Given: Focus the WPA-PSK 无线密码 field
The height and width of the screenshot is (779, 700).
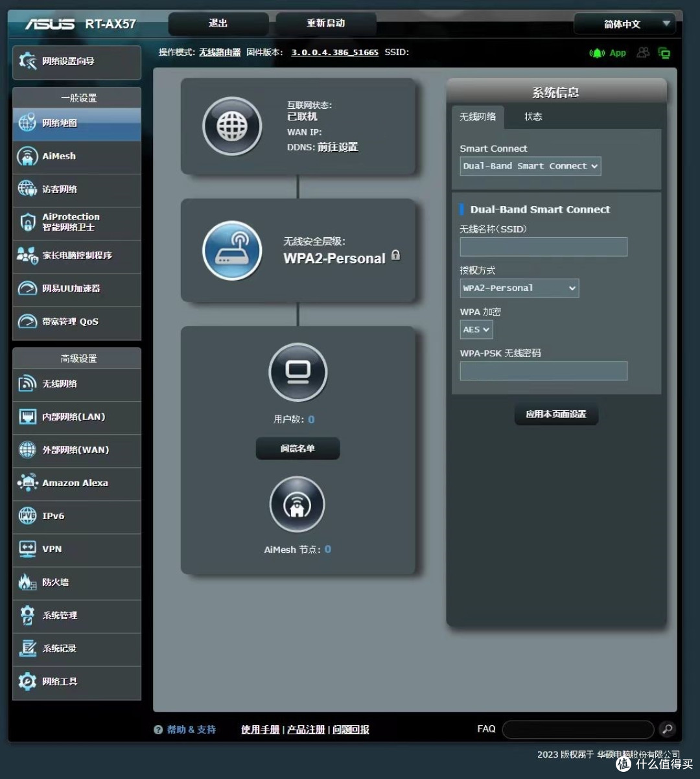Looking at the screenshot, I should (x=544, y=371).
